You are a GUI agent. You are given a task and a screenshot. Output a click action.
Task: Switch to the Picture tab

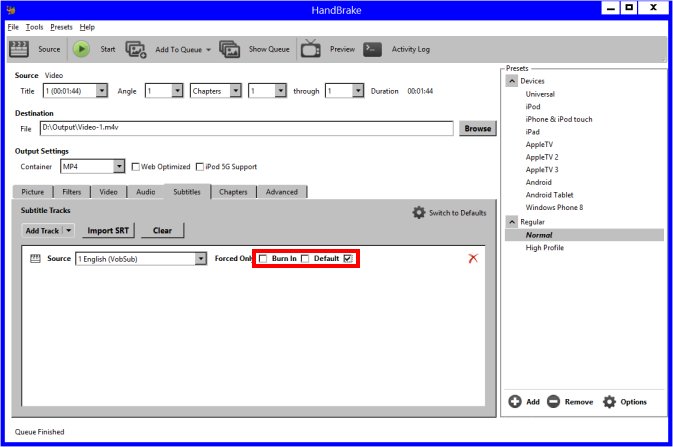[x=33, y=192]
